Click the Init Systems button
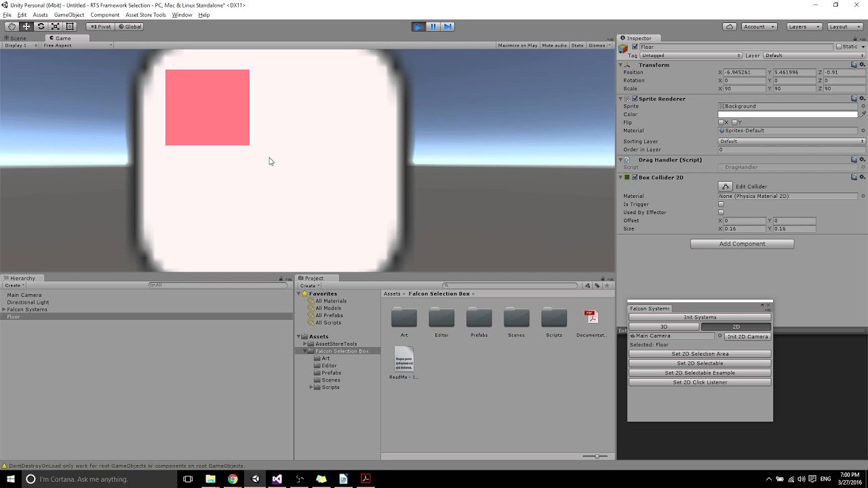Image resolution: width=868 pixels, height=488 pixels. click(x=700, y=317)
